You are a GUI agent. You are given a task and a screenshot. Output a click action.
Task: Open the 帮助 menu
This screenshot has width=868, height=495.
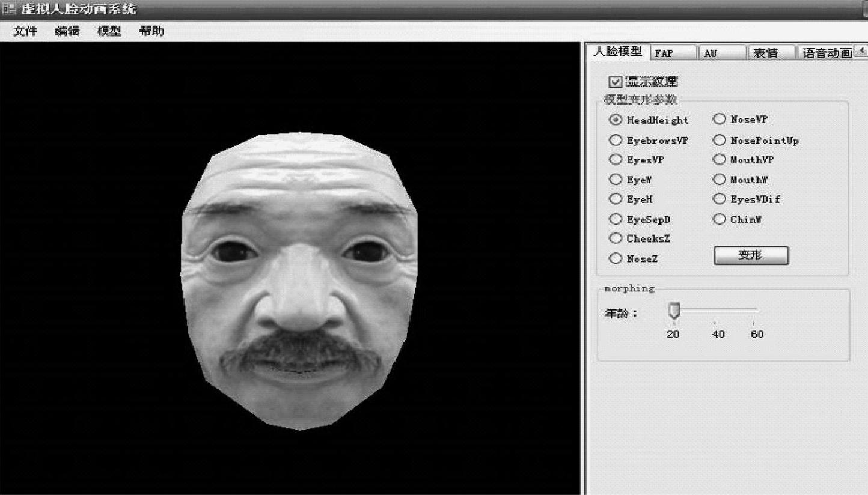pos(151,32)
